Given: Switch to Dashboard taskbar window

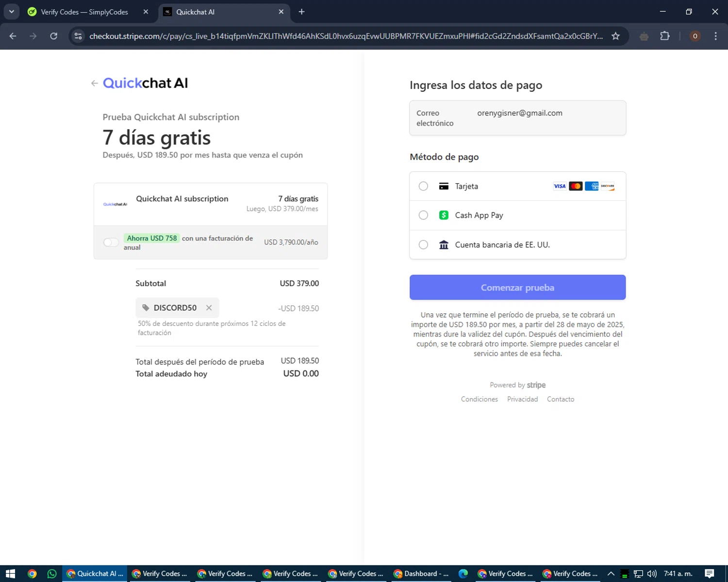Looking at the screenshot, I should click(x=421, y=574).
